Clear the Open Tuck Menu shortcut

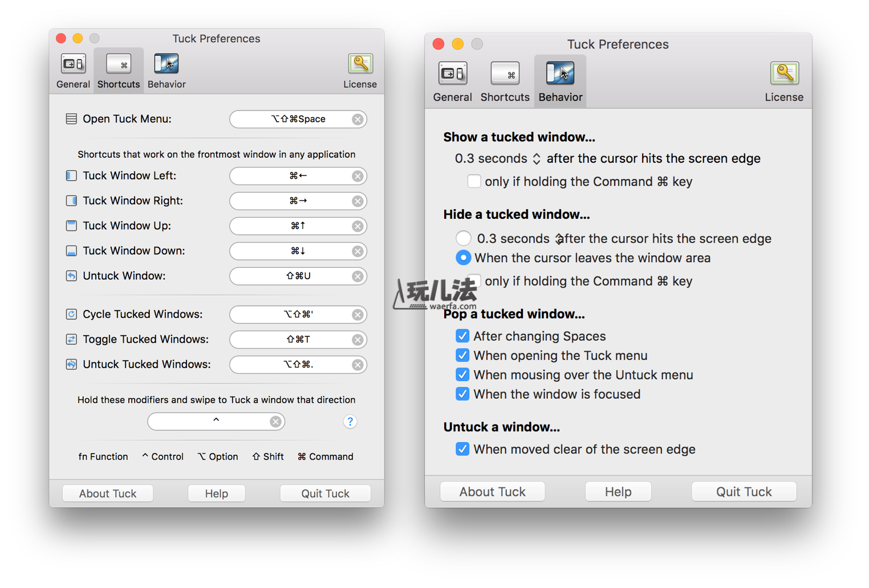coord(358,119)
